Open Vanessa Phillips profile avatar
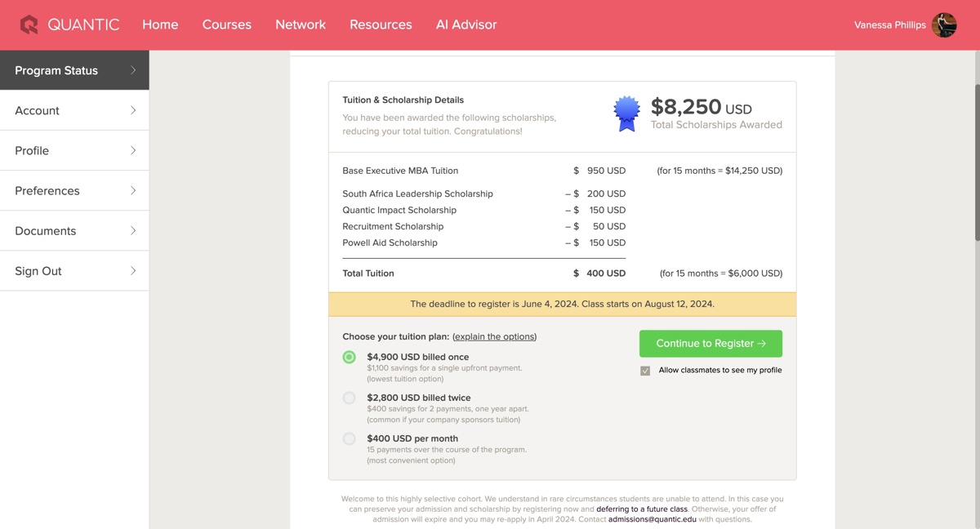980x529 pixels. [944, 25]
